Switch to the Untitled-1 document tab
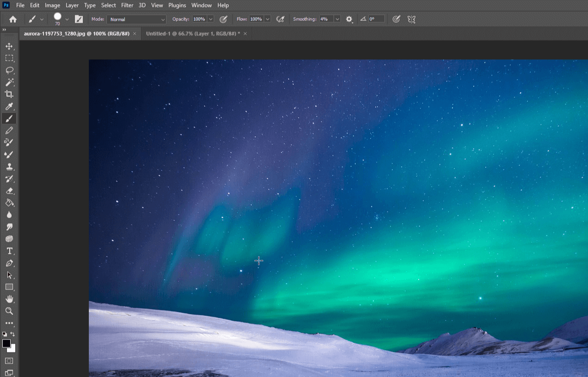 tap(193, 34)
